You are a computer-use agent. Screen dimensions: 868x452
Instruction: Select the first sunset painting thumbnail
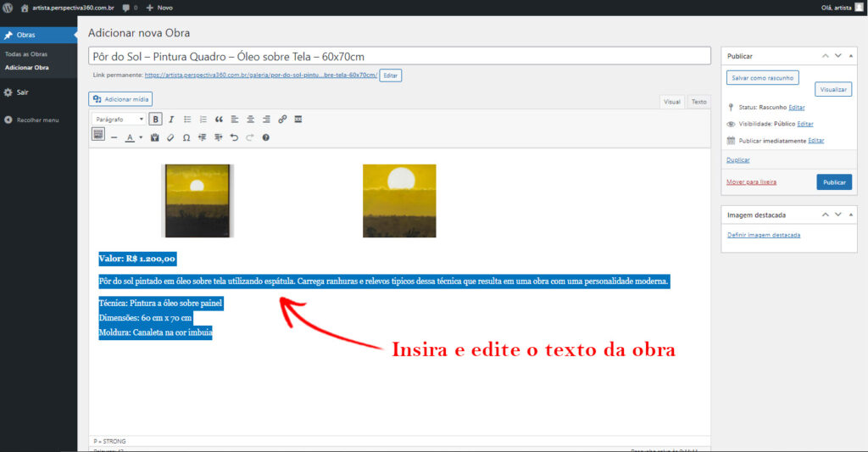198,200
